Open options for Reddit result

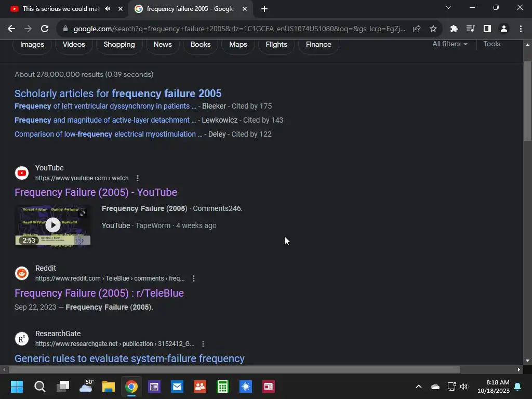coord(194,278)
